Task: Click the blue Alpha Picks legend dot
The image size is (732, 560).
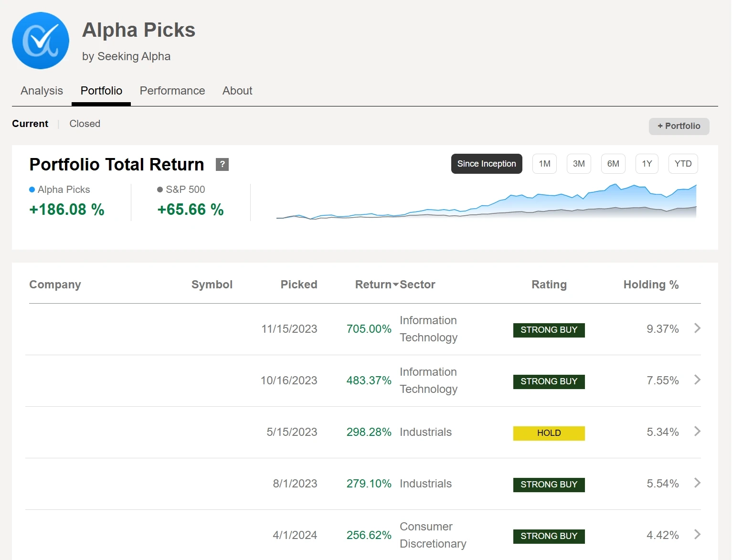Action: pos(32,190)
